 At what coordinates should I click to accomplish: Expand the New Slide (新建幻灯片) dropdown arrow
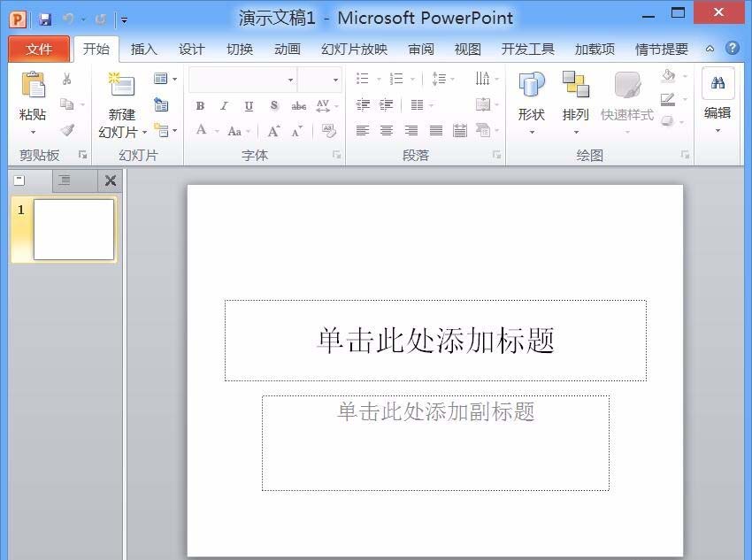tap(142, 132)
